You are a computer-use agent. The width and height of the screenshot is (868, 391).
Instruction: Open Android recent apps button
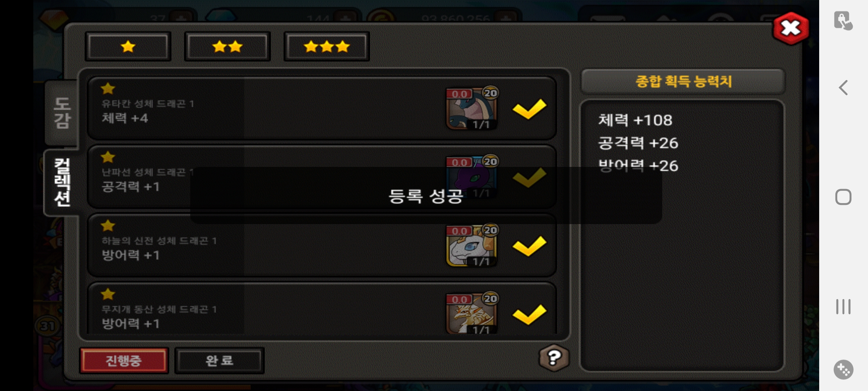843,307
